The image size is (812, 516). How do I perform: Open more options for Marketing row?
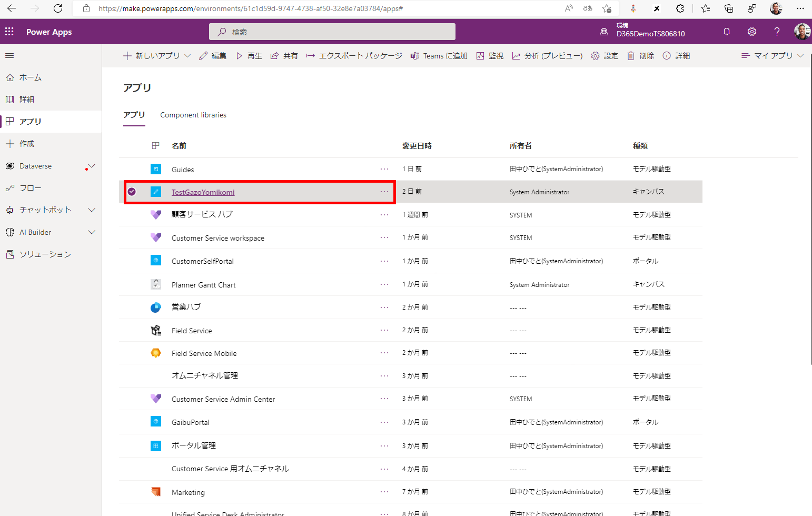click(x=384, y=492)
